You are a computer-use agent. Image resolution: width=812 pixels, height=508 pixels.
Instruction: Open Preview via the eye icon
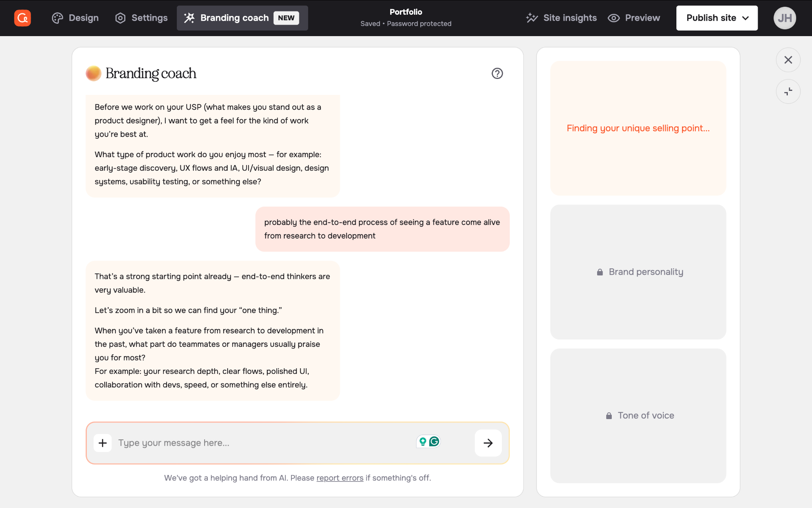(614, 18)
